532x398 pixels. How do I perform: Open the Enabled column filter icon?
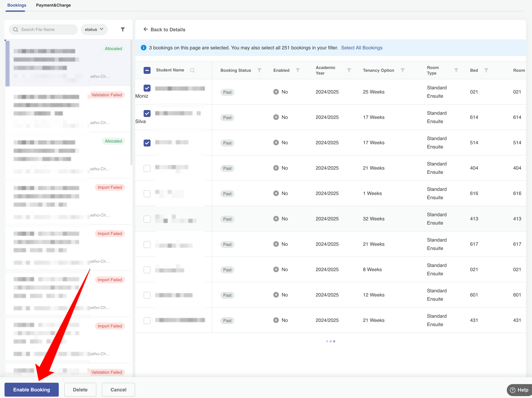[x=298, y=70]
